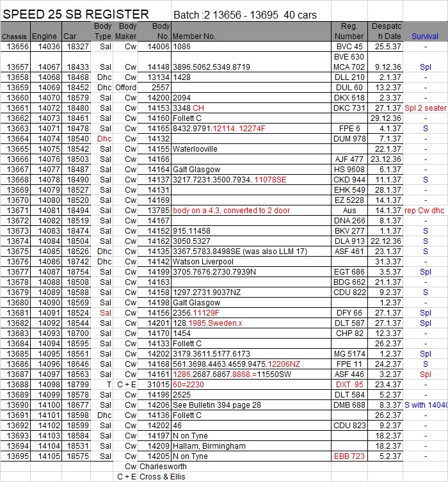Click the 'rep Cw dhc' survival cell
The image size is (448, 482).
pos(425,210)
